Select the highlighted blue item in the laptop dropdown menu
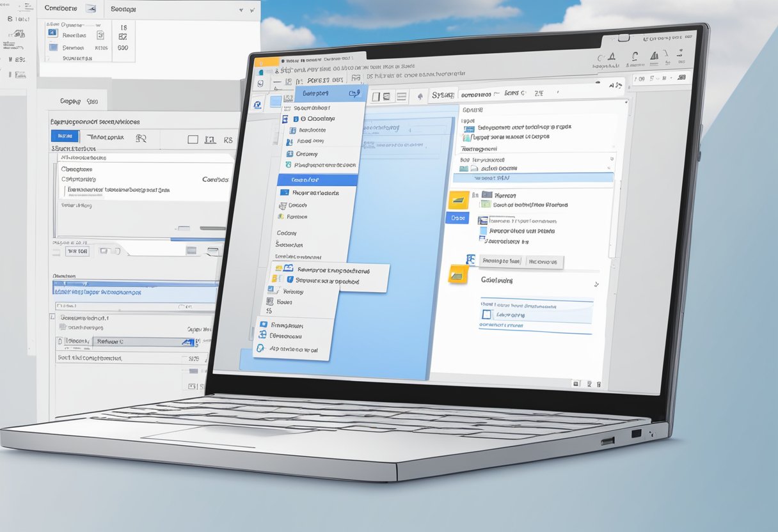 (x=316, y=180)
